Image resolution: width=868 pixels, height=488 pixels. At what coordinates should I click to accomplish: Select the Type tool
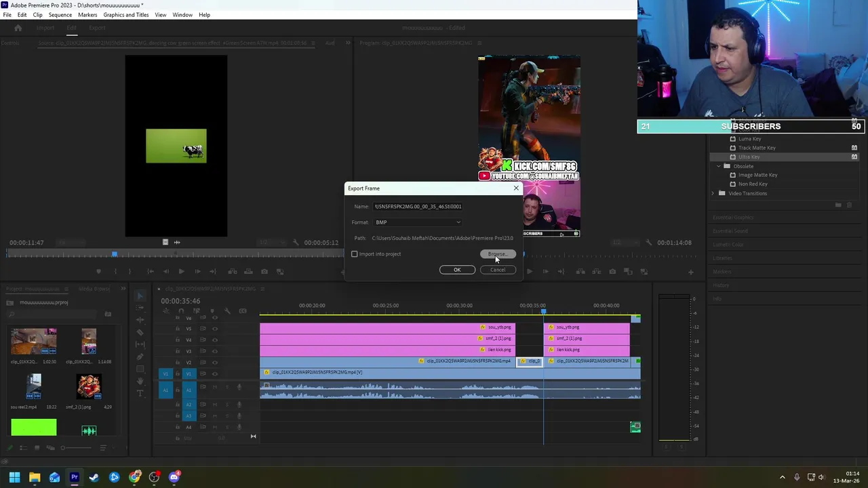coord(140,393)
